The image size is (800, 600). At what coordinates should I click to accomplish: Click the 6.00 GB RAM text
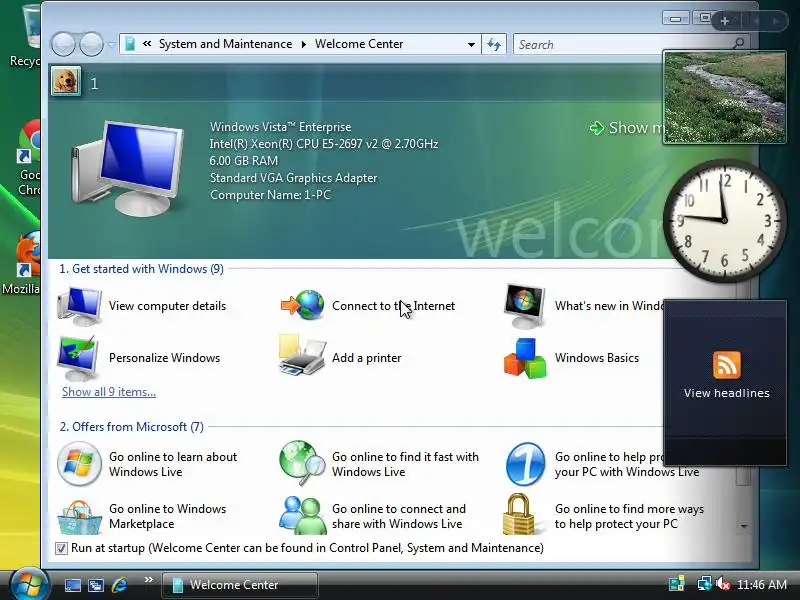tap(244, 161)
